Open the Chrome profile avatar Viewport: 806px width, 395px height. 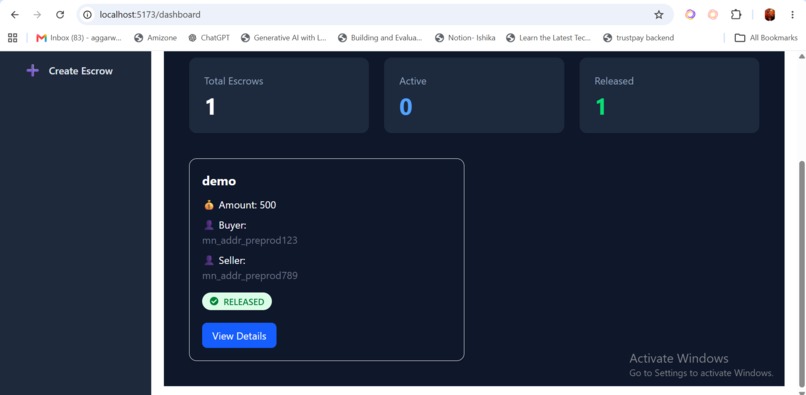pyautogui.click(x=770, y=15)
